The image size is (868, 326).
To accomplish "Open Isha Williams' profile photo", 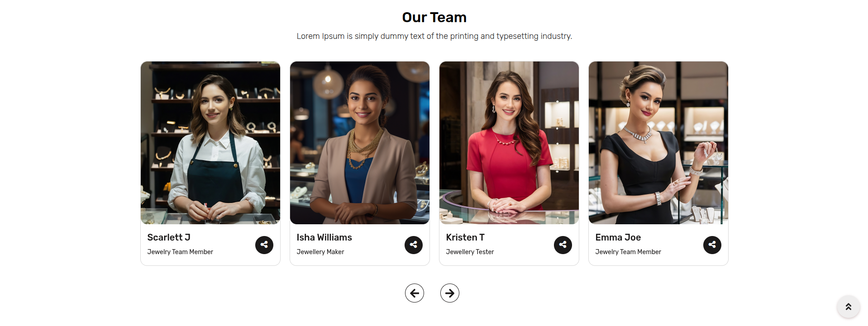I will [x=360, y=143].
